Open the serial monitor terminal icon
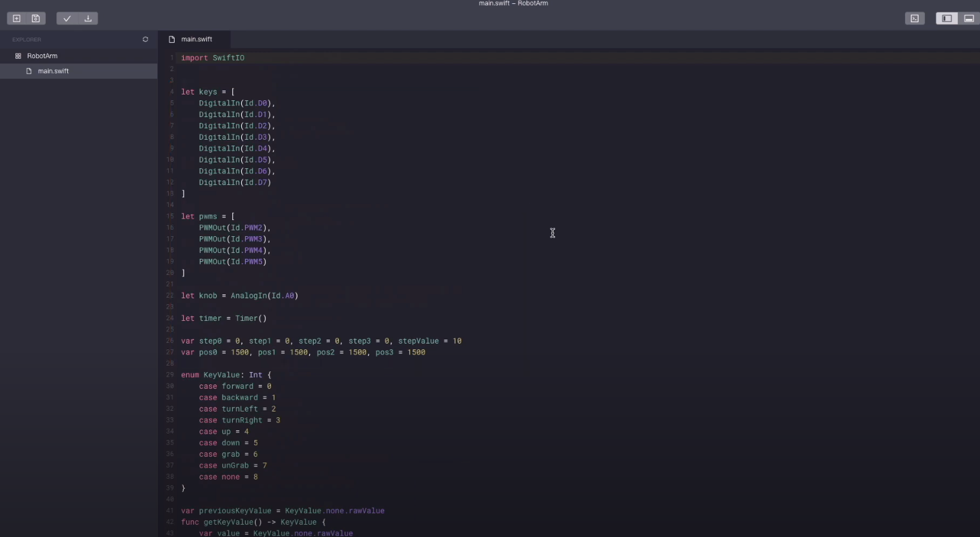 [915, 18]
